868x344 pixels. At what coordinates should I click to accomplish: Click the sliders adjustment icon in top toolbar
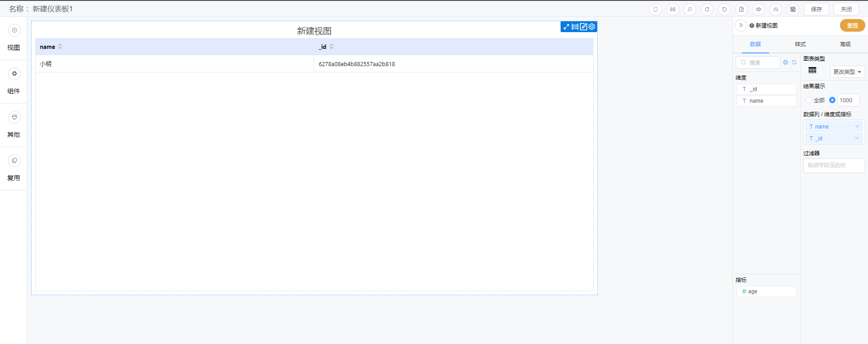(x=776, y=9)
